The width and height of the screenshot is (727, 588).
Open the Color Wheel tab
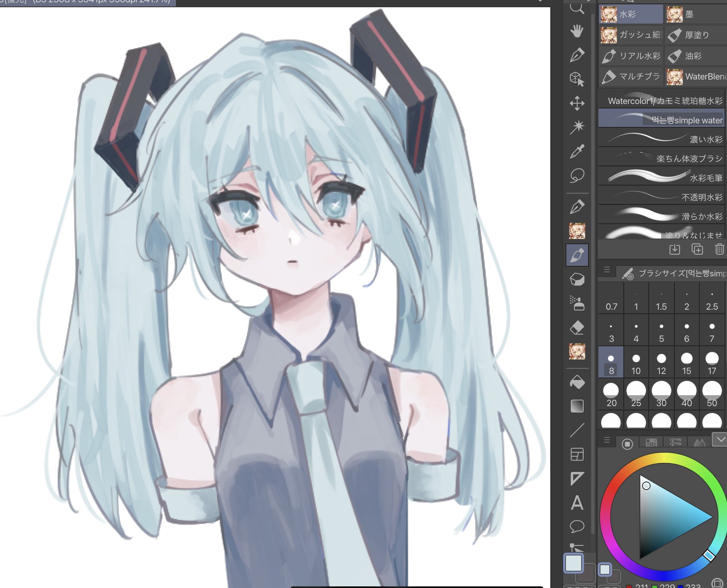coord(627,443)
